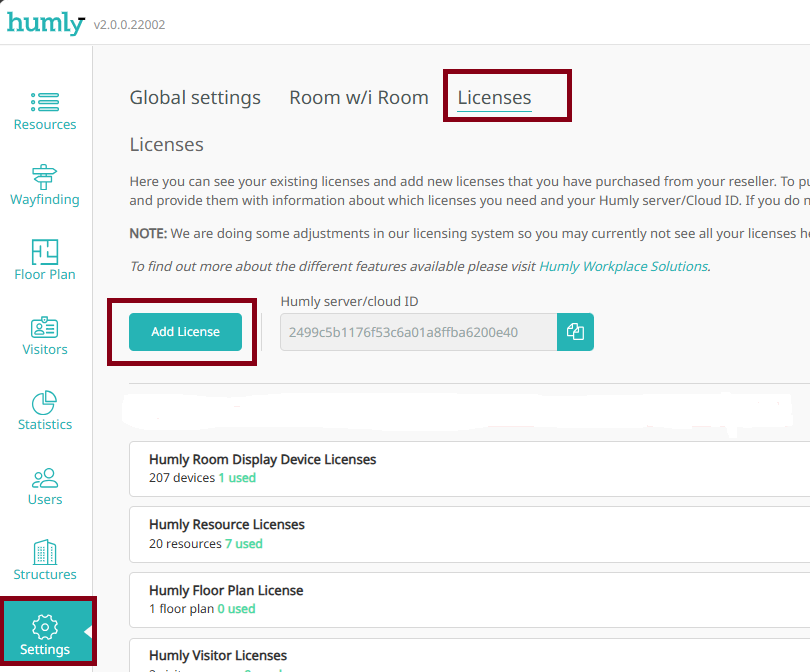This screenshot has width=810, height=672.
Task: Select the Settings gear icon
Action: [45, 627]
